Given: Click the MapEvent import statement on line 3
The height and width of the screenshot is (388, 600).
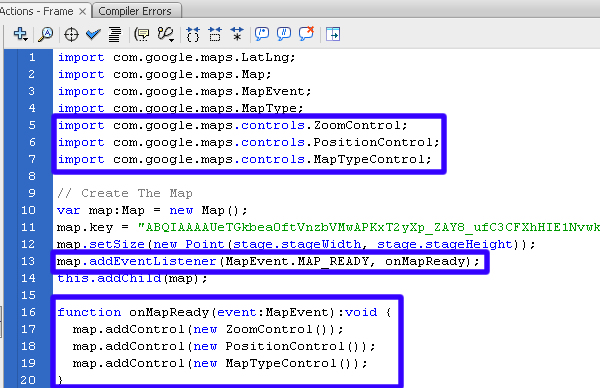Looking at the screenshot, I should point(184,91).
